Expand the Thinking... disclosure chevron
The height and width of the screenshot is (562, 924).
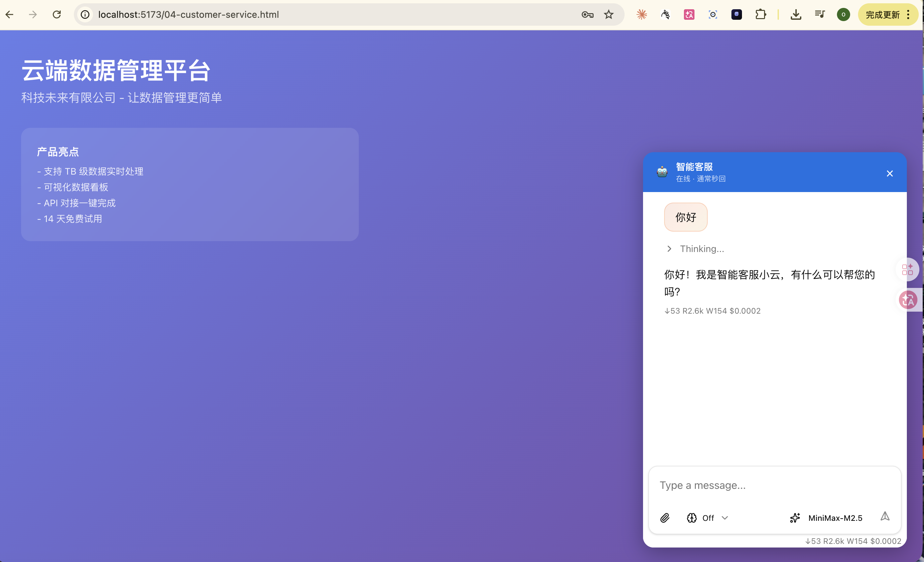pos(669,249)
